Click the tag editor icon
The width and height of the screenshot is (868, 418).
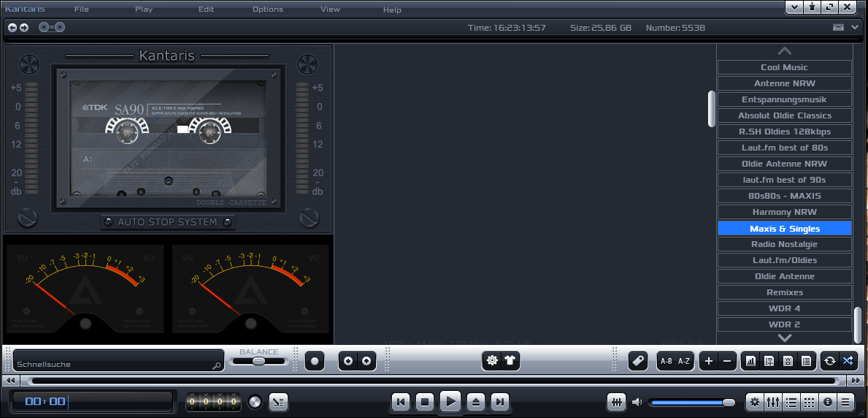638,361
